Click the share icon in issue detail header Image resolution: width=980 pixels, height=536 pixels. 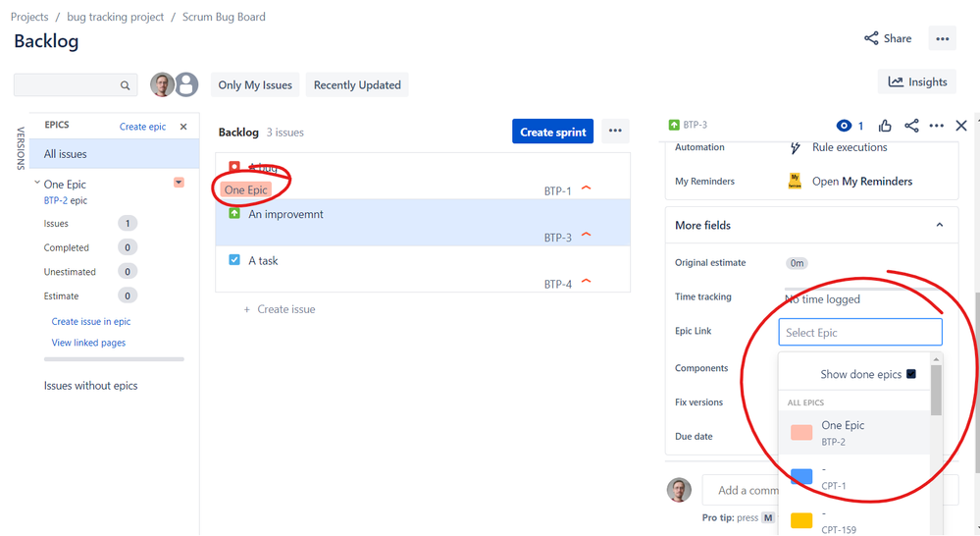click(x=911, y=126)
